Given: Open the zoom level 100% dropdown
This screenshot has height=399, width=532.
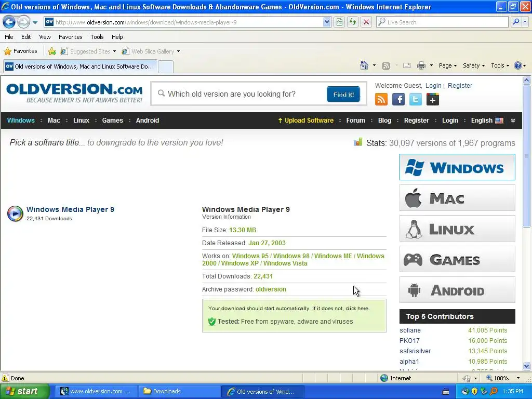Looking at the screenshot, I should 518,378.
